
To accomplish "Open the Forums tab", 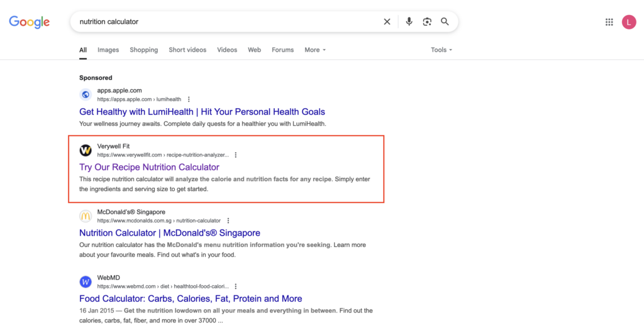I will click(x=282, y=50).
